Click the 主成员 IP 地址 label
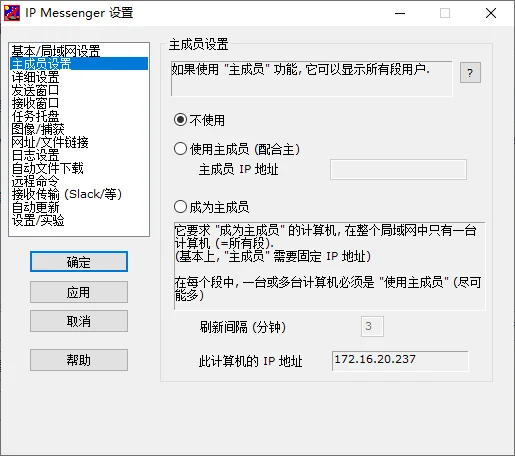This screenshot has width=515, height=456. coord(238,170)
